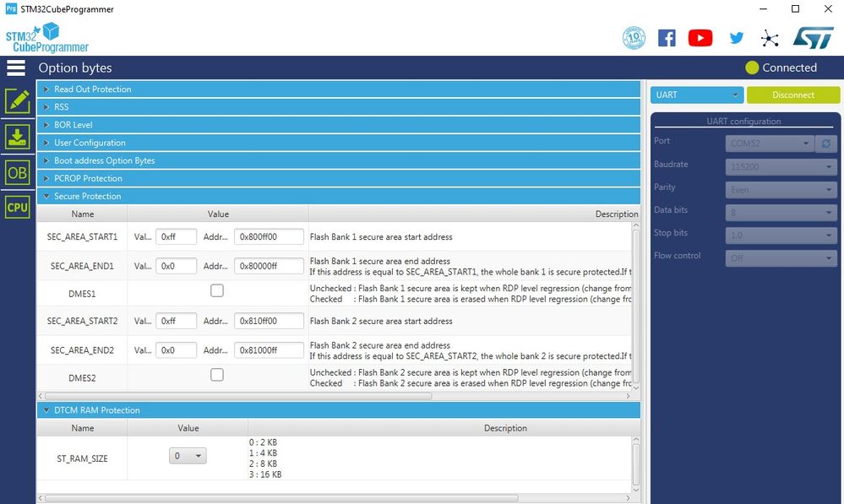Open the ST_RAM_SIZE dropdown

(x=188, y=456)
